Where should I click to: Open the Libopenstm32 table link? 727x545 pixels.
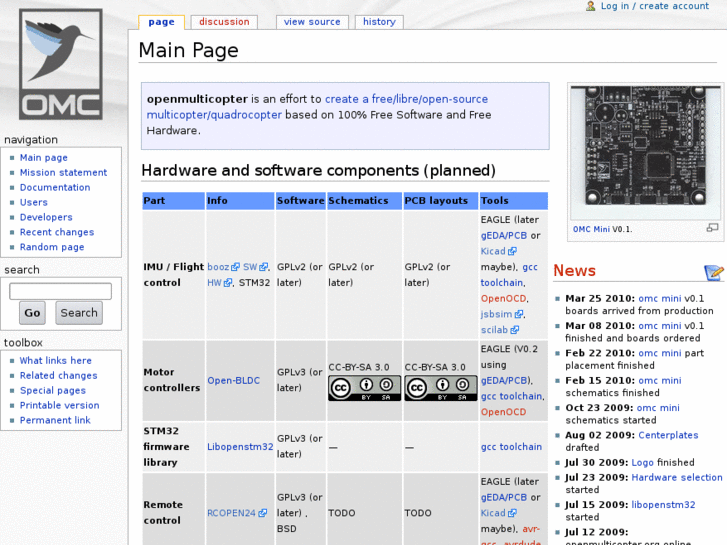240,447
